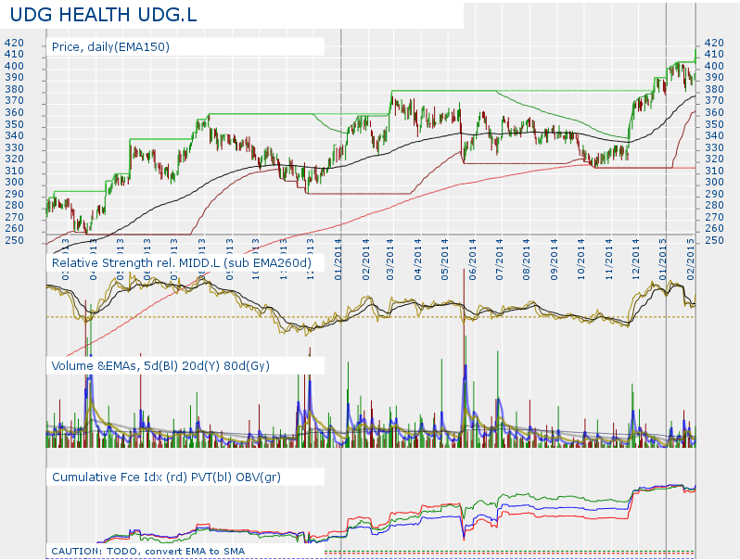This screenshot has height=560, width=740.
Task: Click the 280 value on right price axis
Action: point(714,205)
